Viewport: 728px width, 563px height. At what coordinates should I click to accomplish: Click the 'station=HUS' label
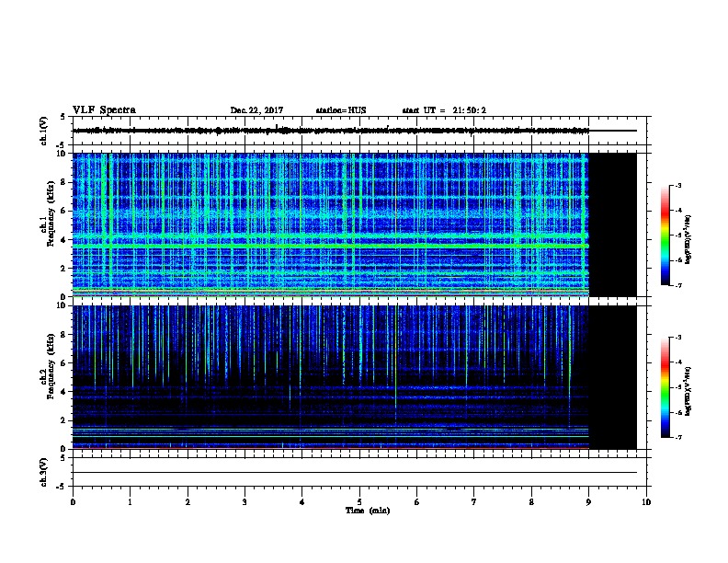[341, 110]
